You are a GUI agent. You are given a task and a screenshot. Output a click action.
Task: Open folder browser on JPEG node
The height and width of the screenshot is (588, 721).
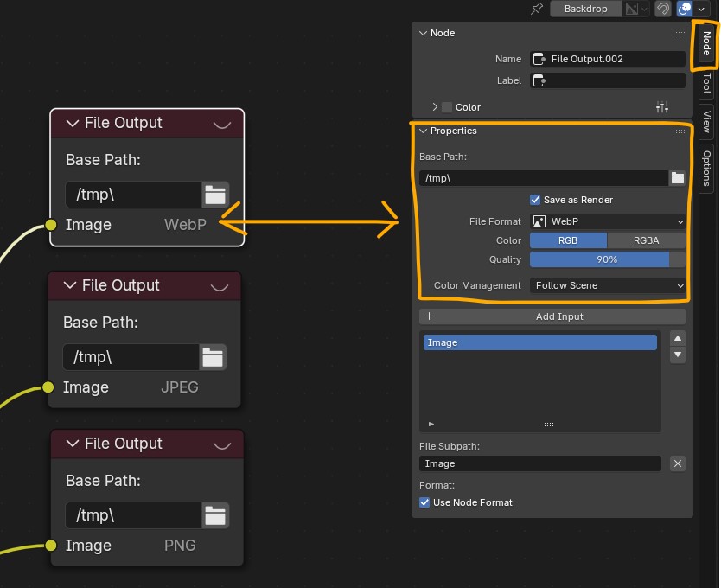tap(213, 357)
